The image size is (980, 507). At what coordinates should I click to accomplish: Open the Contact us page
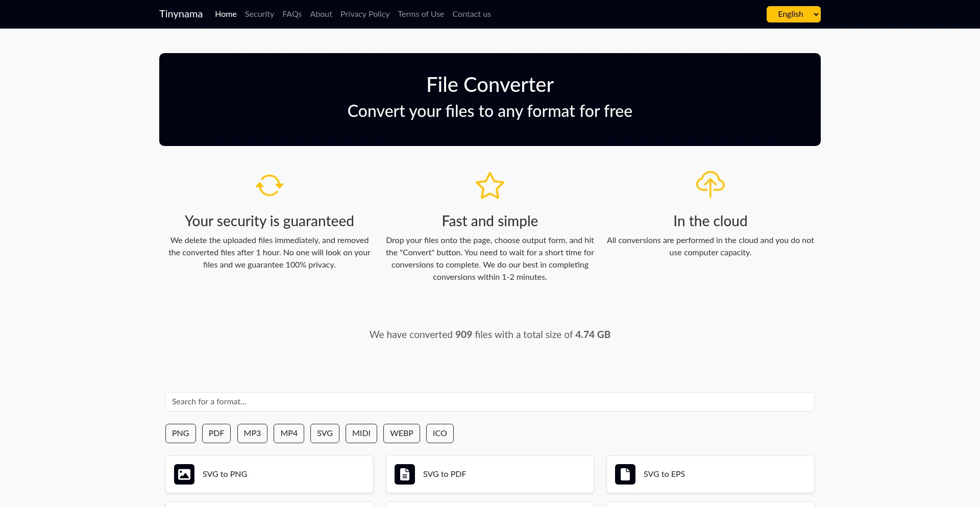471,14
